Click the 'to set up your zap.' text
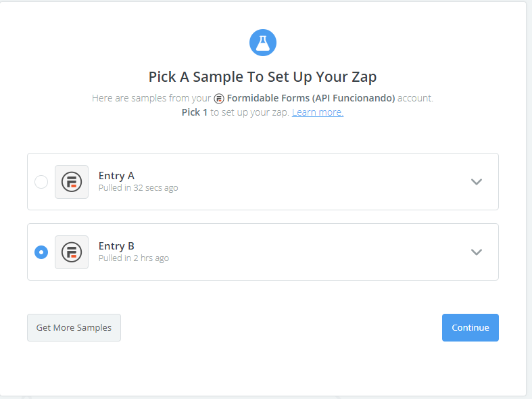 (x=249, y=112)
